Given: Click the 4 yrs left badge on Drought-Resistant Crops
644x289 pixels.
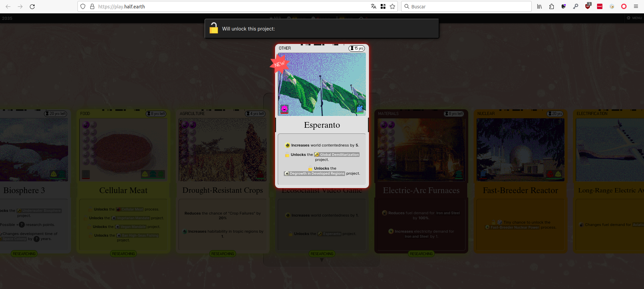Looking at the screenshot, I should coord(255,114).
